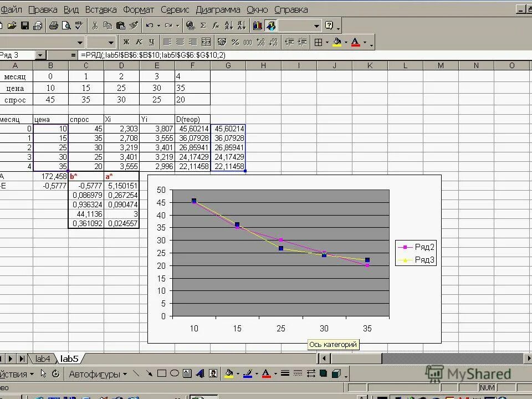Toggle underline Ч formatting
Viewport: 532px width, 399px height.
pos(152,42)
